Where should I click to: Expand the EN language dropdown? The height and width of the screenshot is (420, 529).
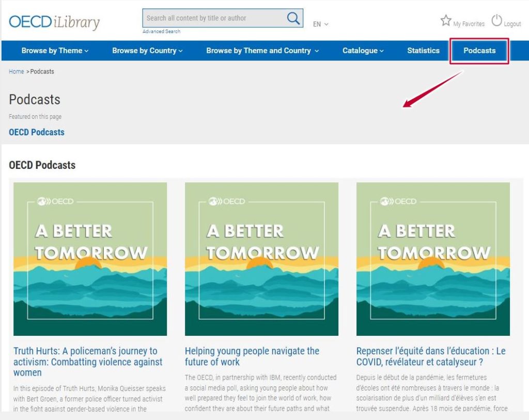pyautogui.click(x=320, y=24)
